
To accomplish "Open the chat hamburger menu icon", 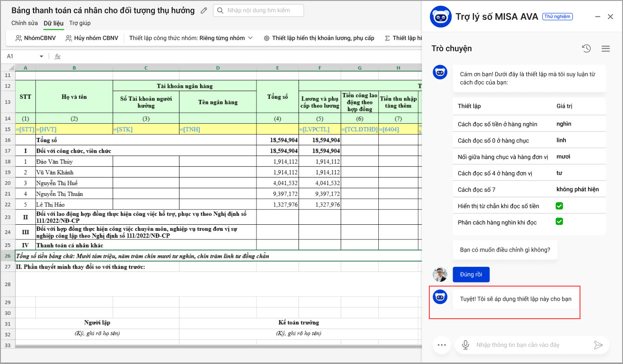I will pyautogui.click(x=606, y=49).
